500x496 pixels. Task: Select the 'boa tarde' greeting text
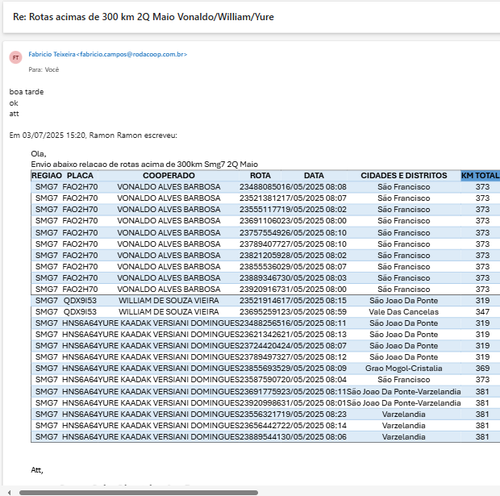pos(26,92)
